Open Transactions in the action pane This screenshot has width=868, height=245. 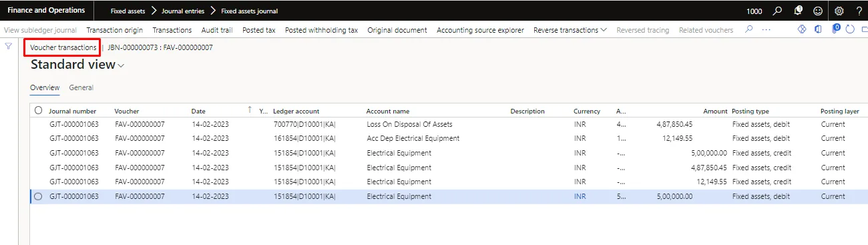coord(172,30)
